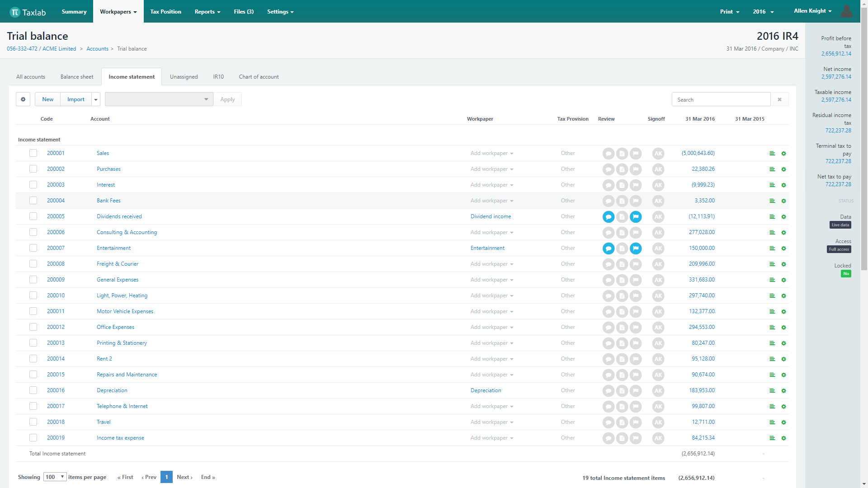The height and width of the screenshot is (488, 868).
Task: Toggle checkbox for Purchases account row
Action: point(33,169)
